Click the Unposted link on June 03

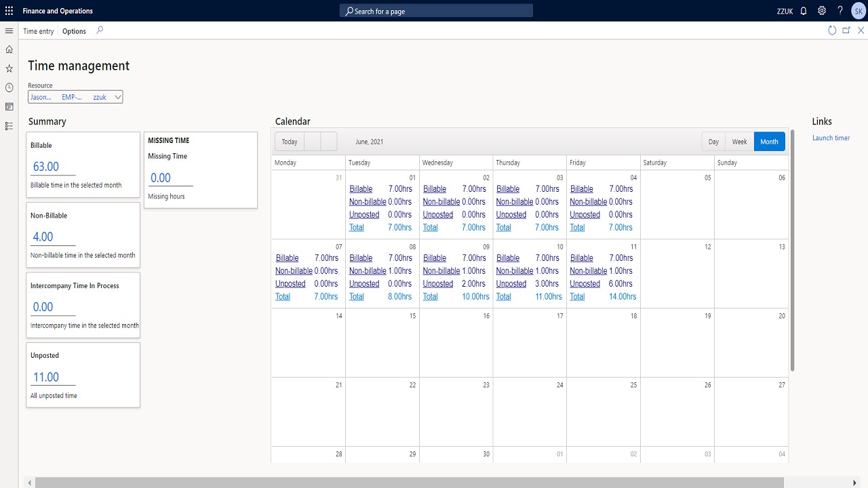click(x=511, y=215)
